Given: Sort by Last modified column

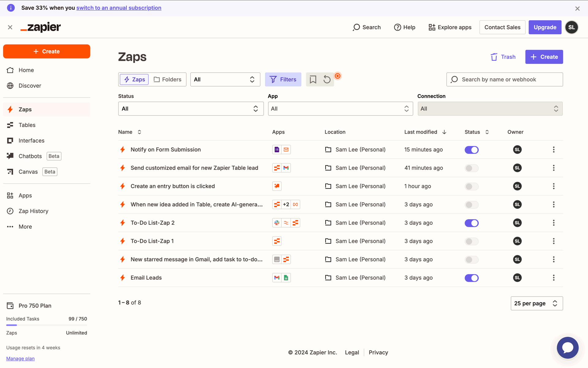Looking at the screenshot, I should pyautogui.click(x=425, y=132).
